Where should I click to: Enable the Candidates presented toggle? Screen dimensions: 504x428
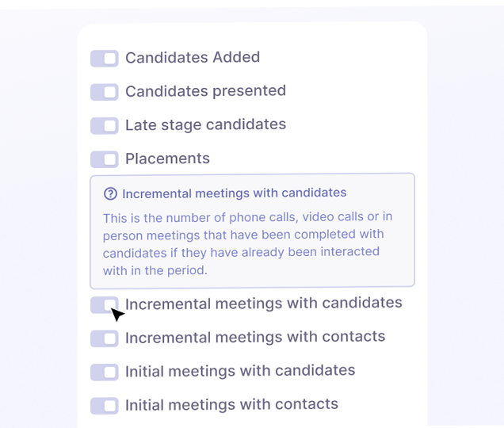[104, 92]
